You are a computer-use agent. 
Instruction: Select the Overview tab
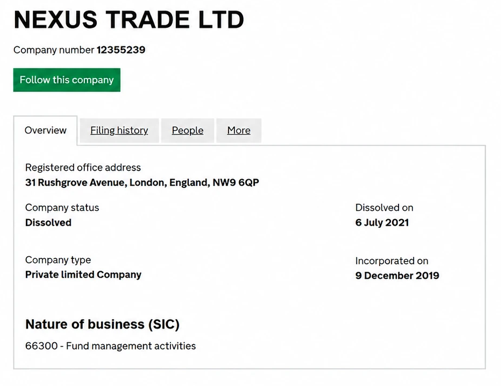click(45, 130)
